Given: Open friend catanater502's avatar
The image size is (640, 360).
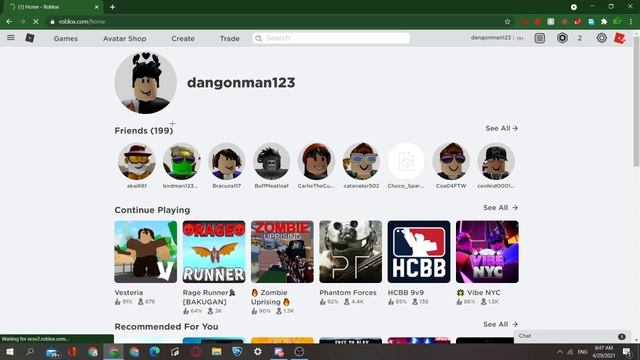Looking at the screenshot, I should coord(361,162).
